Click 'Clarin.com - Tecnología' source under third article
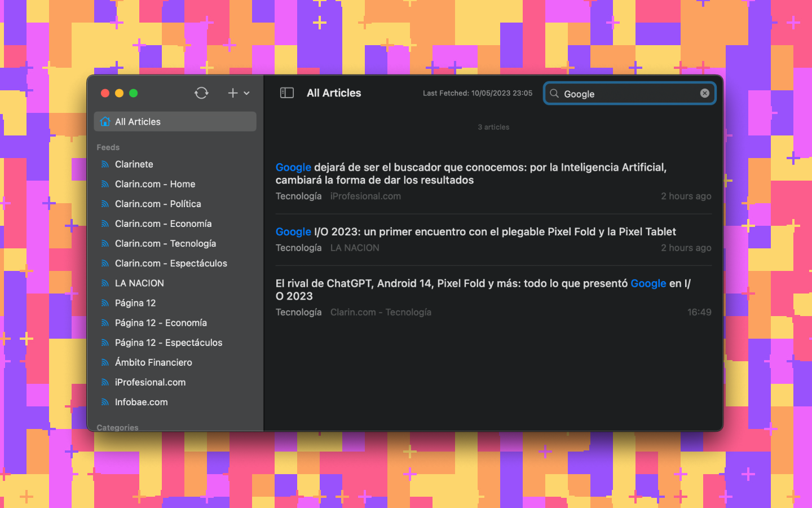 click(381, 312)
